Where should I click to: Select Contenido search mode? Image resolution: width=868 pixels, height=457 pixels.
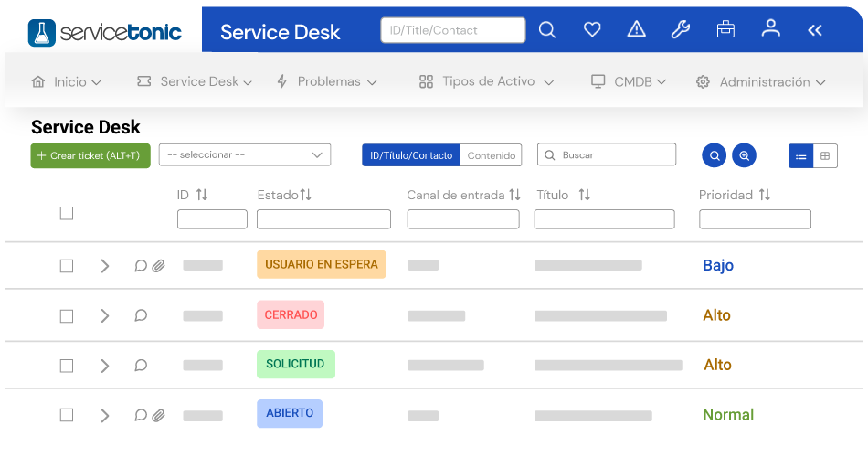point(491,155)
